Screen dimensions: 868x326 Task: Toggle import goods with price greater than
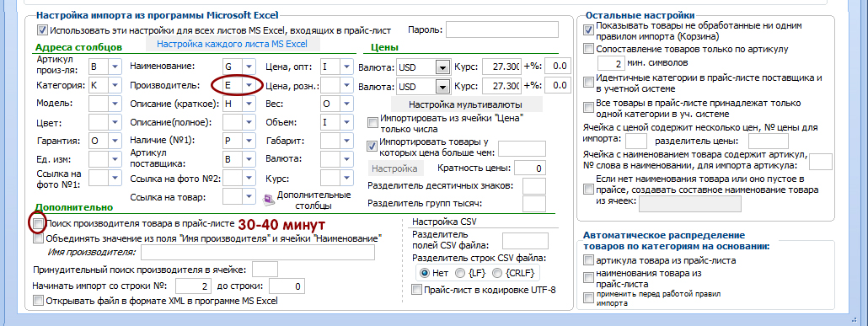(372, 146)
